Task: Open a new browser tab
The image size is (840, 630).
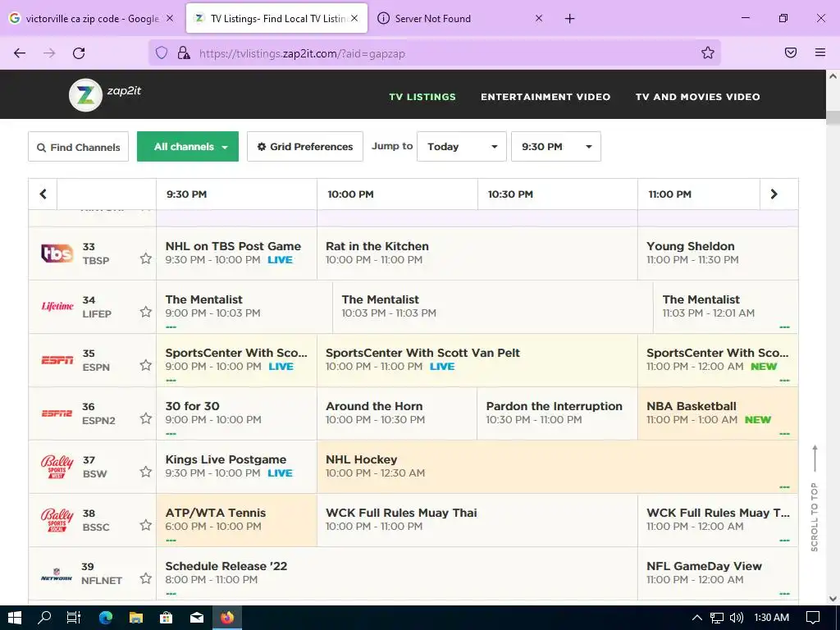Action: tap(569, 19)
